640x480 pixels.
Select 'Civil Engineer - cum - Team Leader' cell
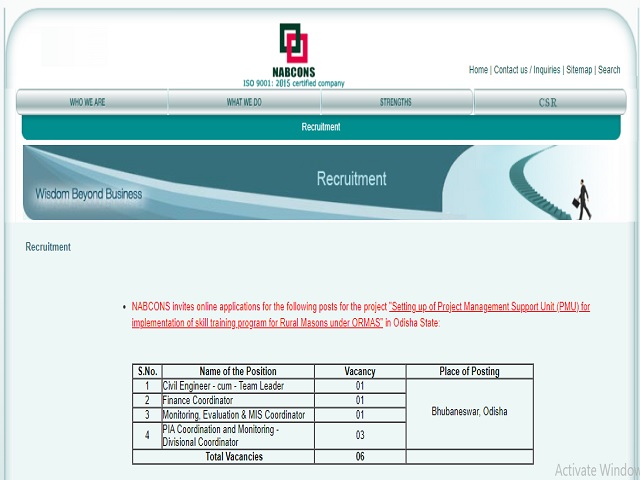point(238,386)
